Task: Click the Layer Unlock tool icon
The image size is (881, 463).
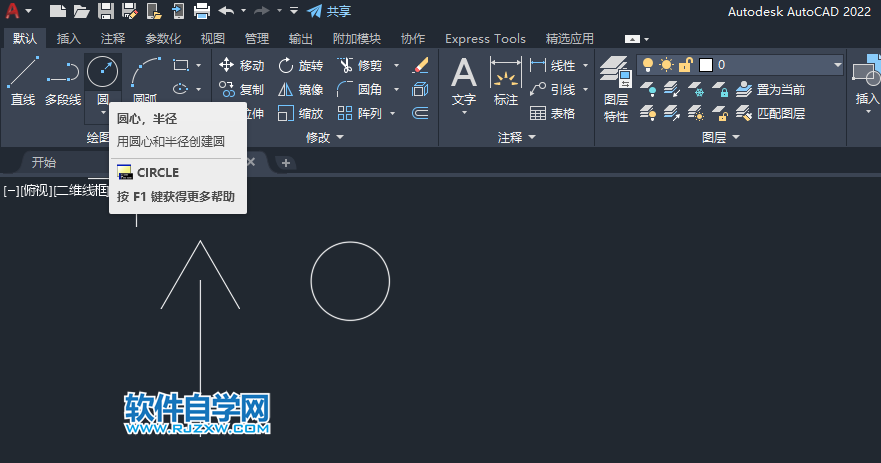Action: point(720,114)
